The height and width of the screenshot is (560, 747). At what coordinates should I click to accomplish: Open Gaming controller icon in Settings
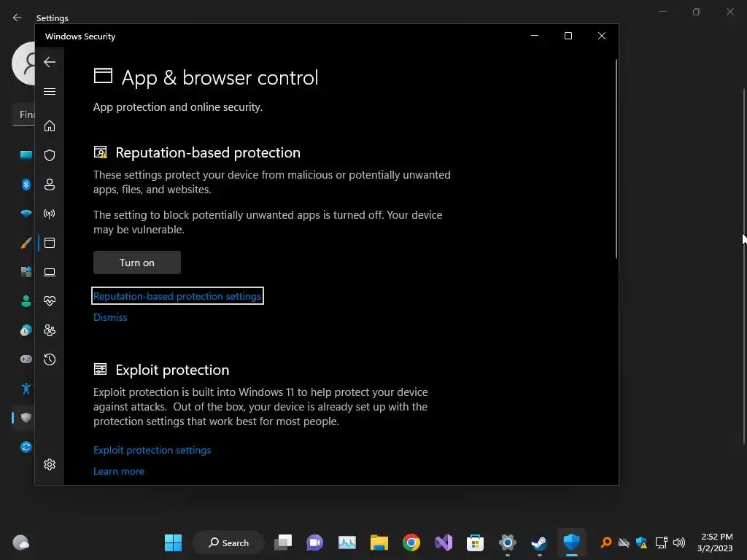pos(26,359)
